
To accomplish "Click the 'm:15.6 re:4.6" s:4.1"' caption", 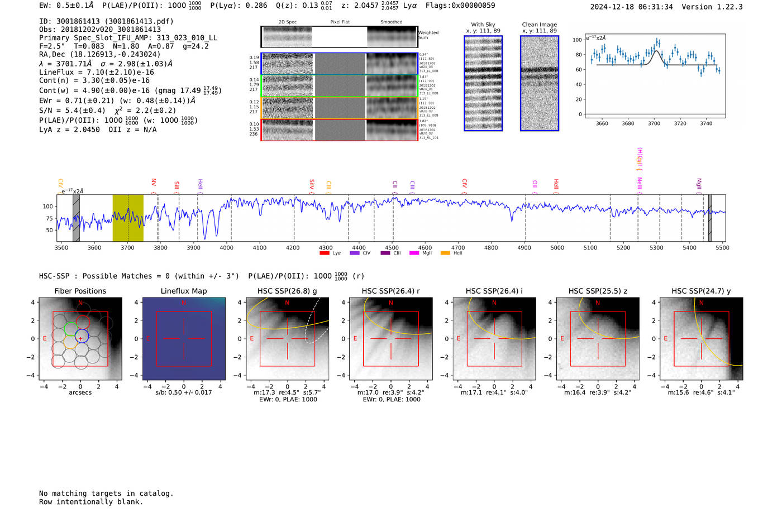I will (702, 392).
